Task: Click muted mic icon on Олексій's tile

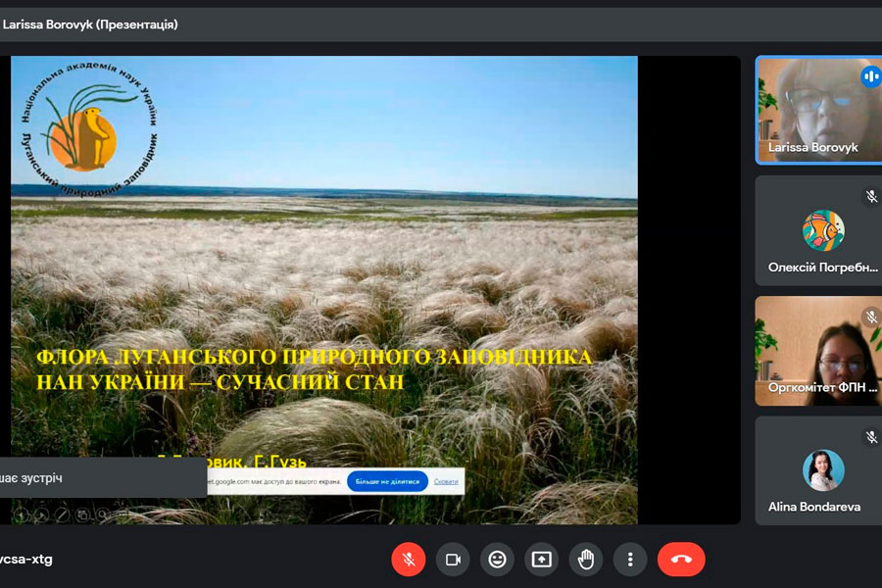Action: pyautogui.click(x=871, y=196)
